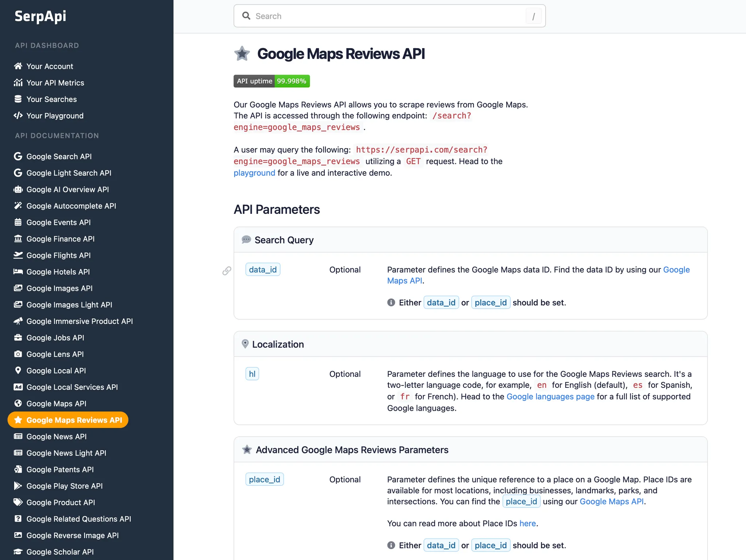Open Google Scholar API sidebar entry
The width and height of the screenshot is (746, 560).
point(60,552)
